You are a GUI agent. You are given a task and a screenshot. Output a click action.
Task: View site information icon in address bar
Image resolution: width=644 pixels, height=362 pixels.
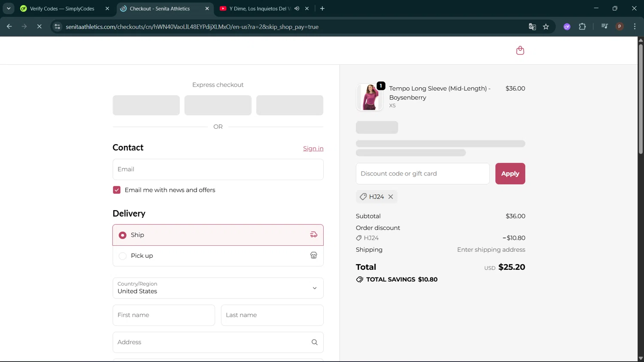coord(57,27)
